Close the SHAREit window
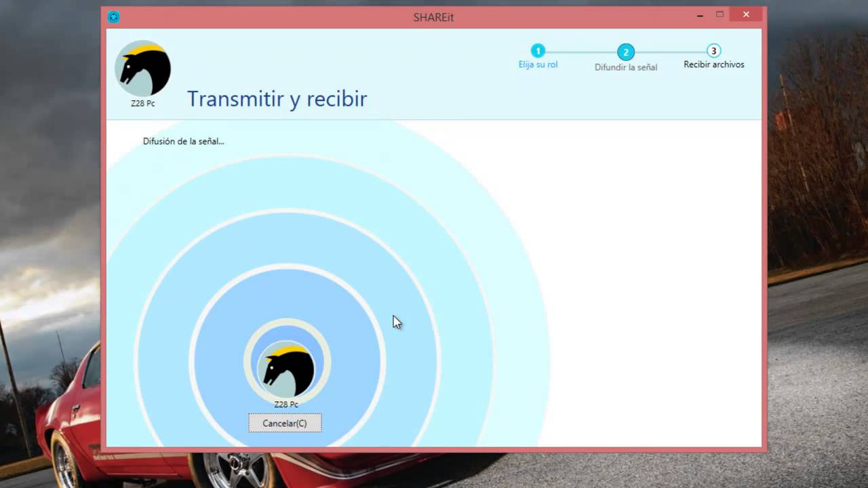The height and width of the screenshot is (488, 868). pos(746,14)
